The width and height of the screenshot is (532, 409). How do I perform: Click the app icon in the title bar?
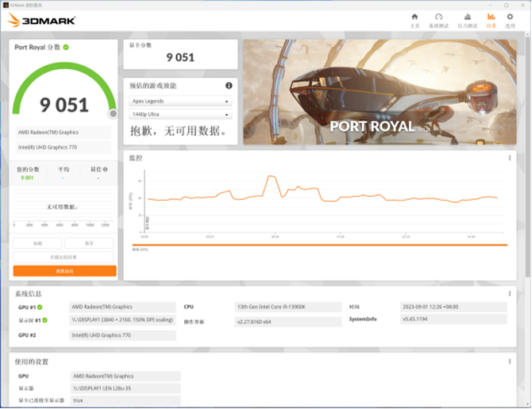coord(6,5)
